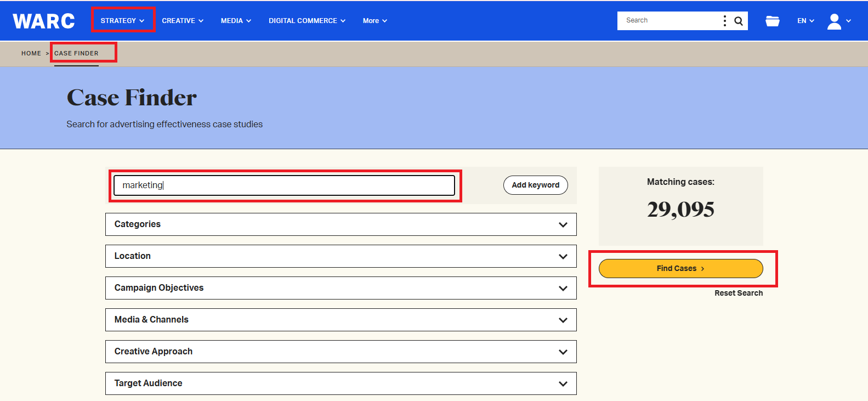Image resolution: width=868 pixels, height=401 pixels.
Task: Open search options three-dot icon
Action: pos(725,21)
